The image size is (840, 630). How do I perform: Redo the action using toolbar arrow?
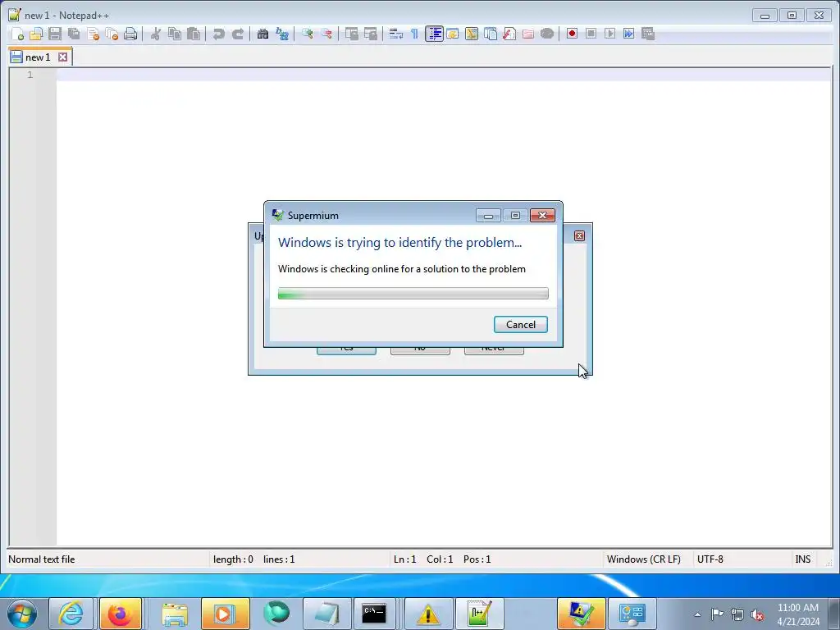(x=238, y=34)
